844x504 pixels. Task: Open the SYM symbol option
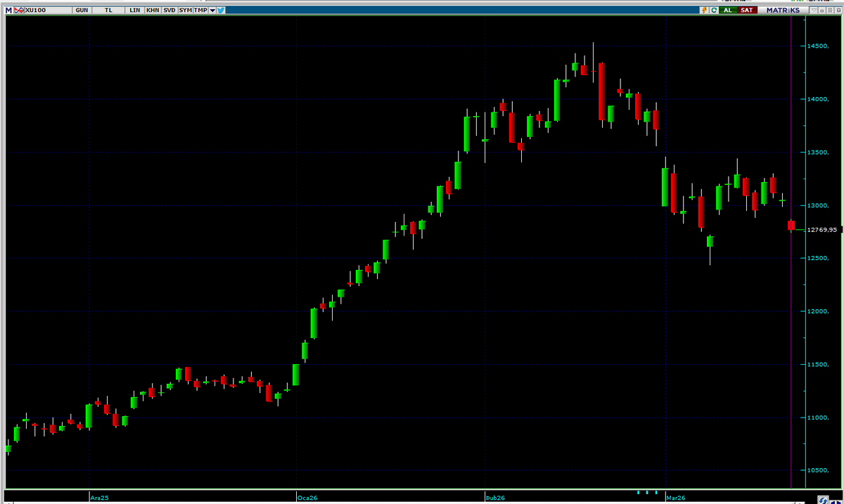pyautogui.click(x=185, y=11)
